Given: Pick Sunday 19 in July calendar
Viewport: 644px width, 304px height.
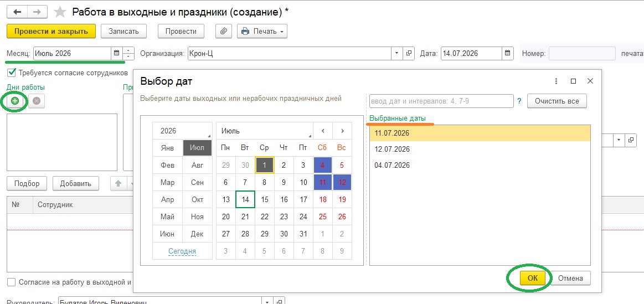Looking at the screenshot, I should click(342, 200).
